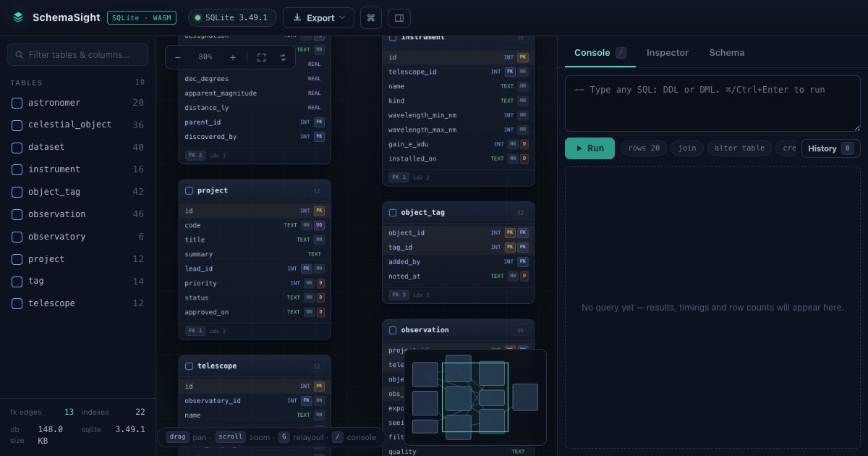Tick the checkbox on the project card header
This screenshot has height=456, width=868.
click(190, 190)
